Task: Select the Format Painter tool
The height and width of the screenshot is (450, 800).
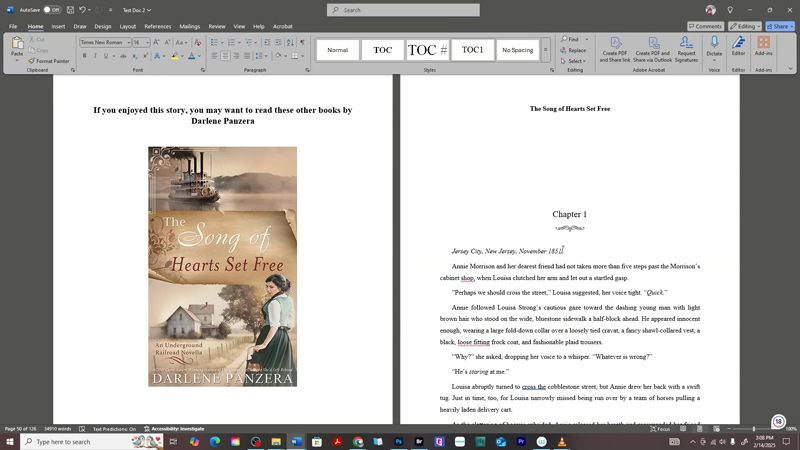Action: pos(49,61)
